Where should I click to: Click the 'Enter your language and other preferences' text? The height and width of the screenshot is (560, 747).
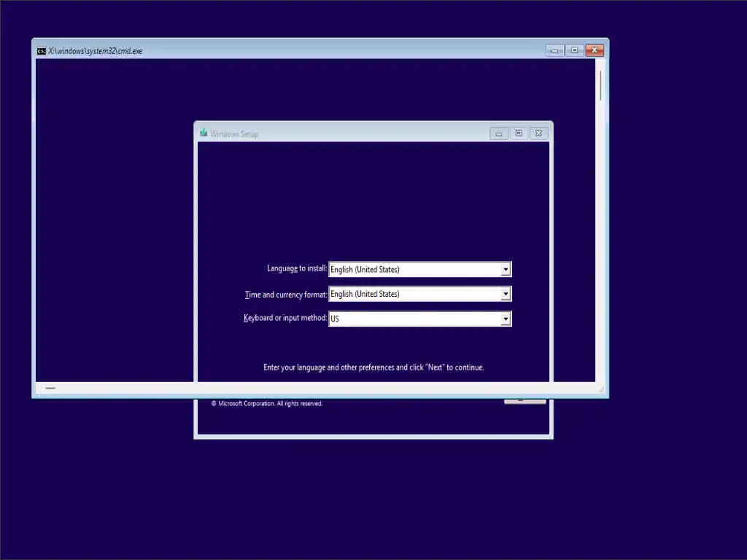tap(373, 367)
